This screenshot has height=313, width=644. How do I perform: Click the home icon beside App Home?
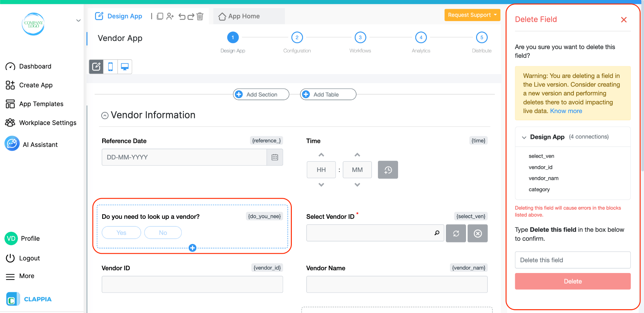tap(222, 16)
